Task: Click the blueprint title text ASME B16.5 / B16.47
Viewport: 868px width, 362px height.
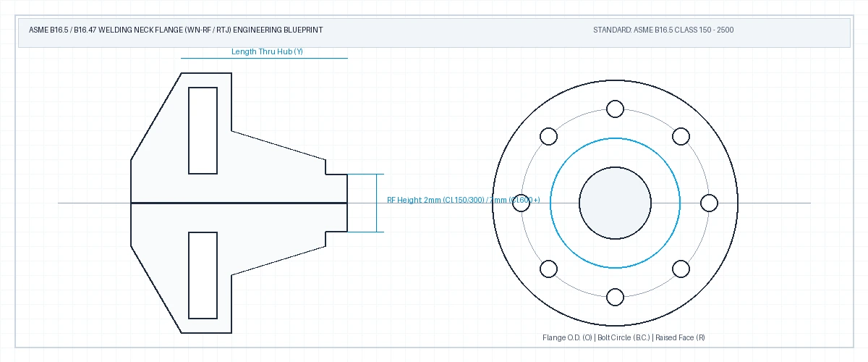Action: (x=176, y=30)
